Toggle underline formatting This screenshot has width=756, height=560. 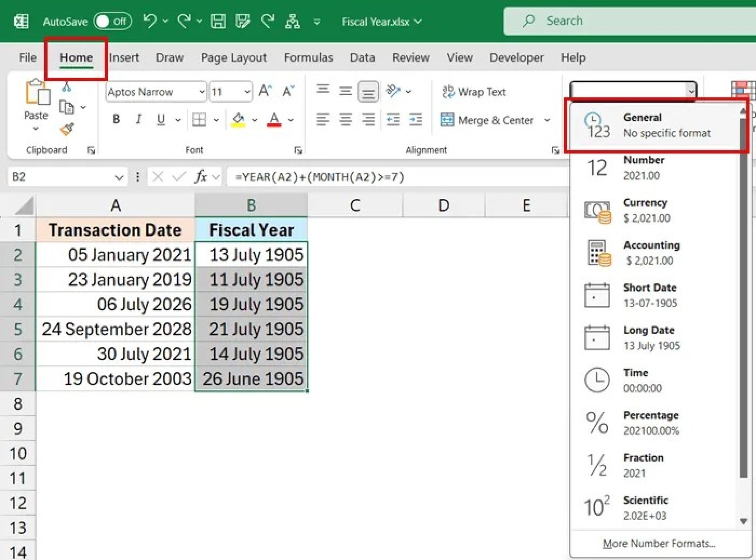click(161, 119)
